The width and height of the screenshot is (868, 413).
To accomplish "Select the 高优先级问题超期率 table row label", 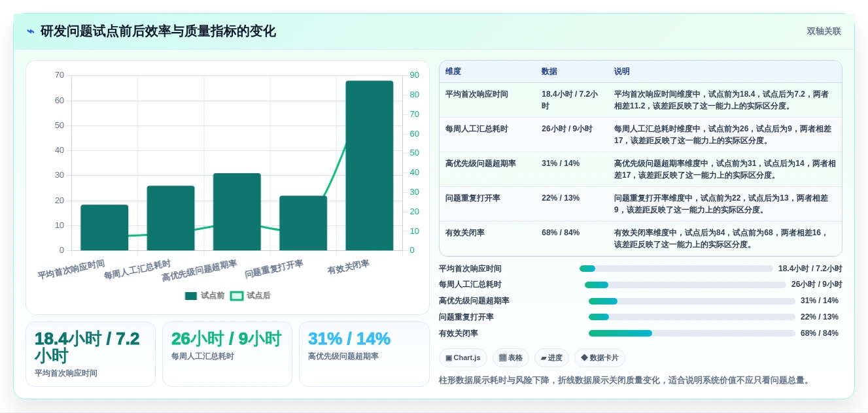I will pyautogui.click(x=481, y=163).
